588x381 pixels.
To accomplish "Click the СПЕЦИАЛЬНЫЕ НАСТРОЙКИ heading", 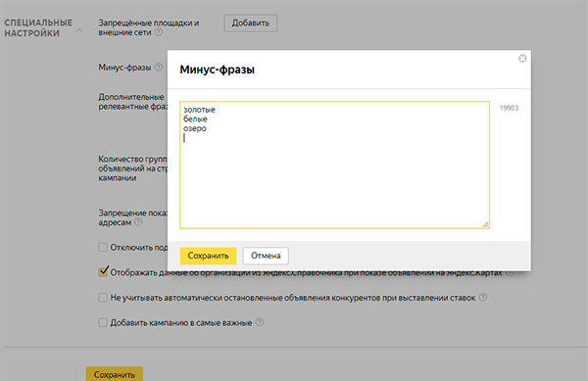I will 38,28.
